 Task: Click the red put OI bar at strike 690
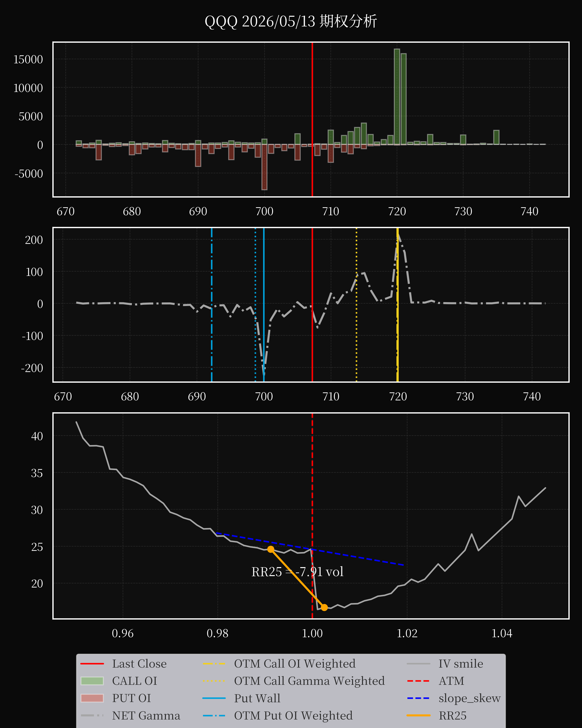(198, 155)
